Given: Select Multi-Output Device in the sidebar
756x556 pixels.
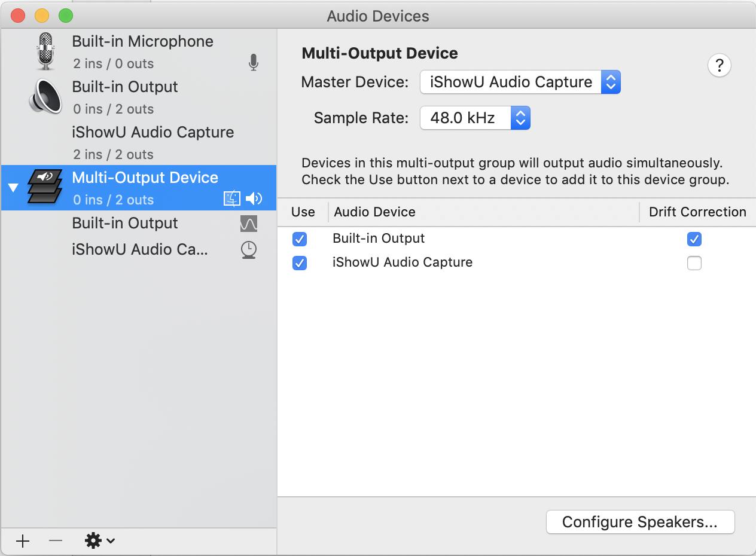Looking at the screenshot, I should pyautogui.click(x=138, y=188).
